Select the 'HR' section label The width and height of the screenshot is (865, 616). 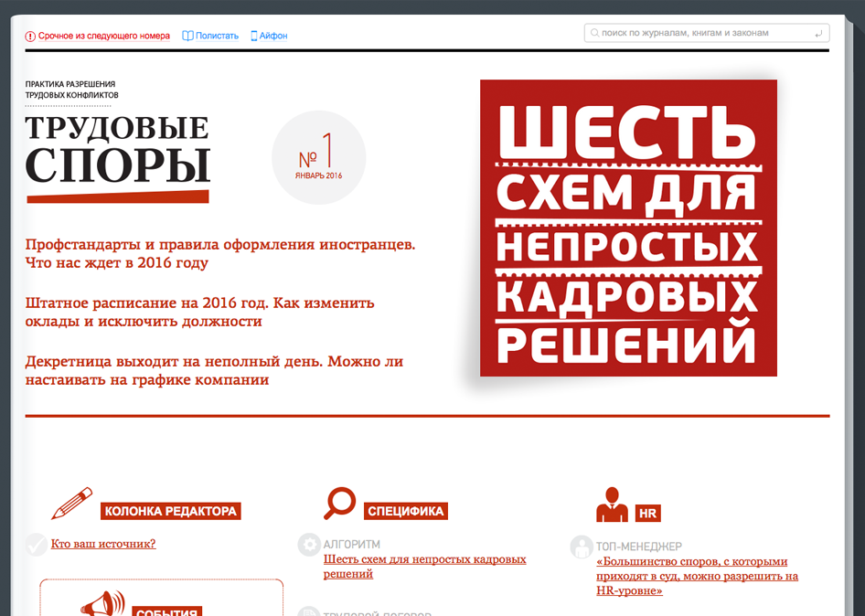click(647, 514)
